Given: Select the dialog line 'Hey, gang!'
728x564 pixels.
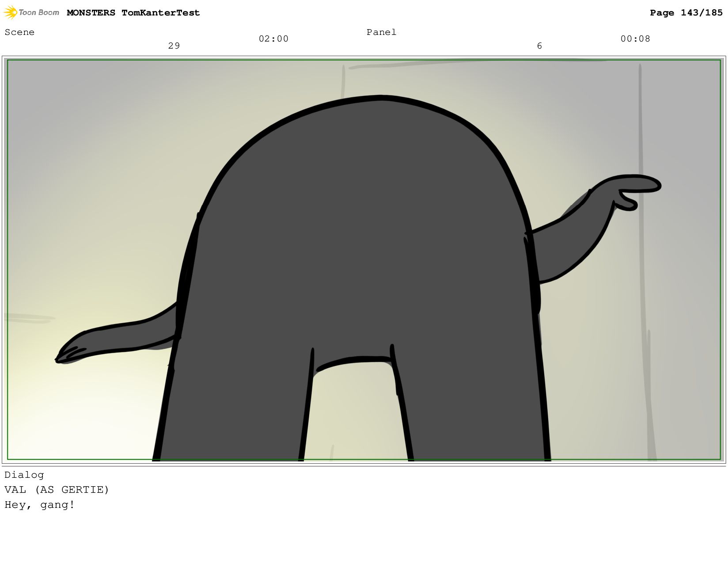Looking at the screenshot, I should 40,505.
